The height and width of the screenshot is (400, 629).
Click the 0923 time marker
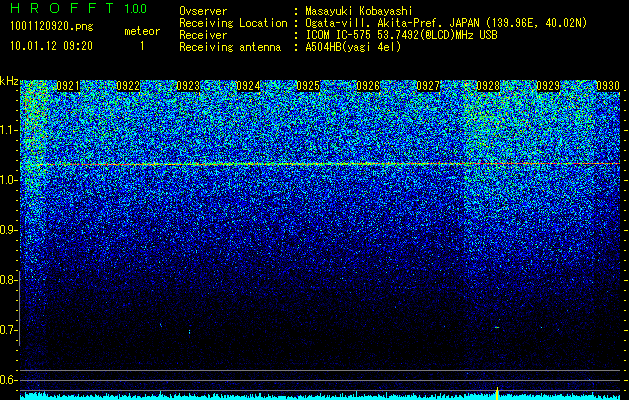(x=188, y=86)
